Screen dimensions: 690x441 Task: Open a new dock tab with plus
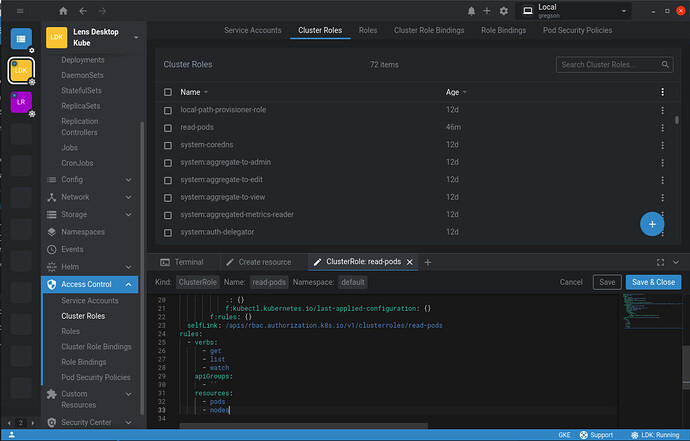coord(428,262)
